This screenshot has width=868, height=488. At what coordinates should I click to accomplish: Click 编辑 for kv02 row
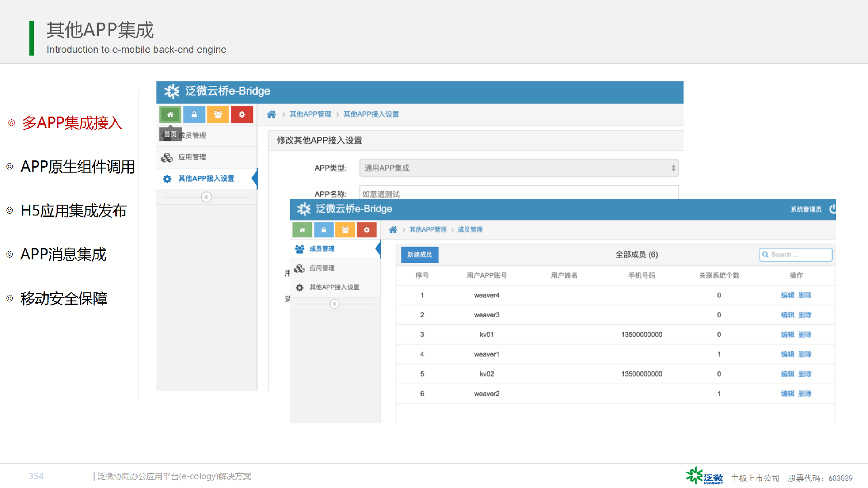click(788, 374)
